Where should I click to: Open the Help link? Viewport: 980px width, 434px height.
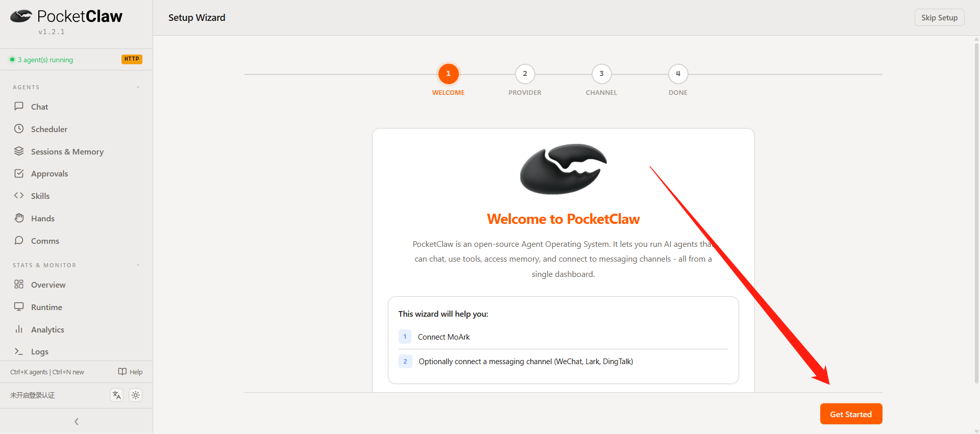coord(130,372)
